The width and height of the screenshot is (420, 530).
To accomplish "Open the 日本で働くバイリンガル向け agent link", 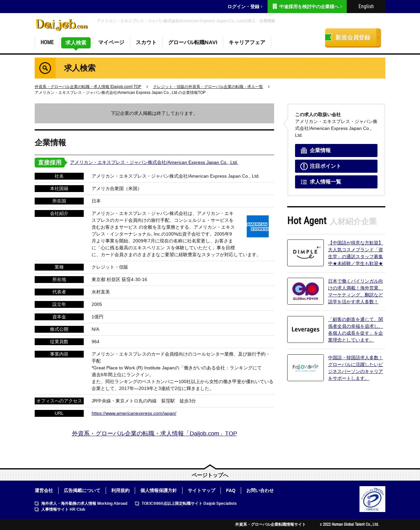I will point(356,291).
